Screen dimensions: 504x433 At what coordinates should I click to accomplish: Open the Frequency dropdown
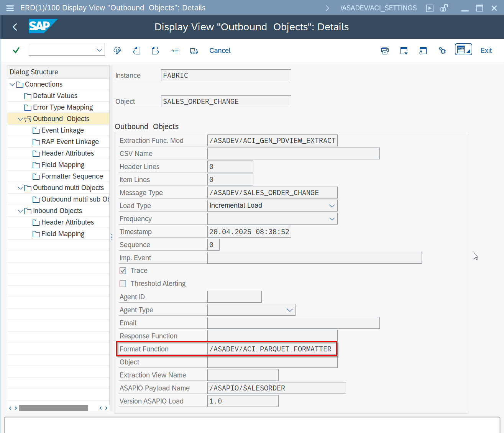[x=332, y=219]
